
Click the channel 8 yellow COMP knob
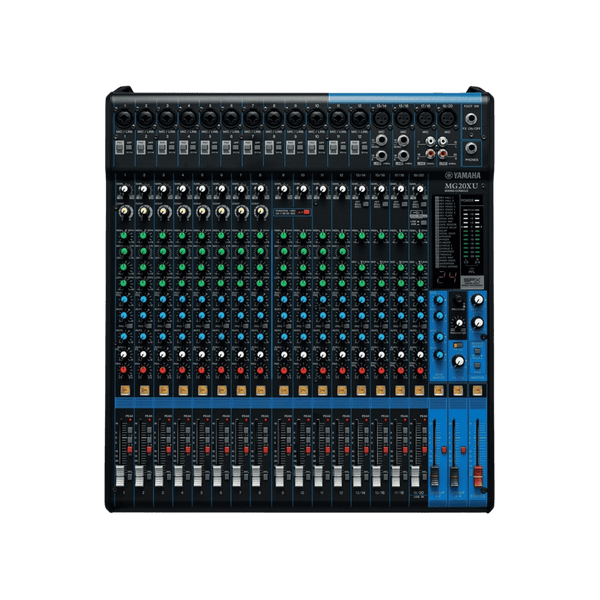pyautogui.click(x=261, y=211)
